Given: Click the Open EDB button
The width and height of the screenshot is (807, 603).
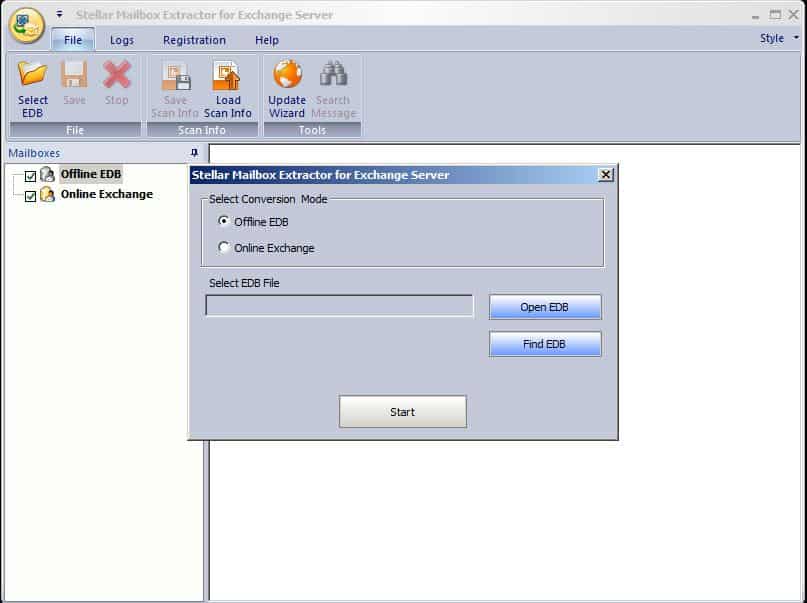Looking at the screenshot, I should (545, 307).
